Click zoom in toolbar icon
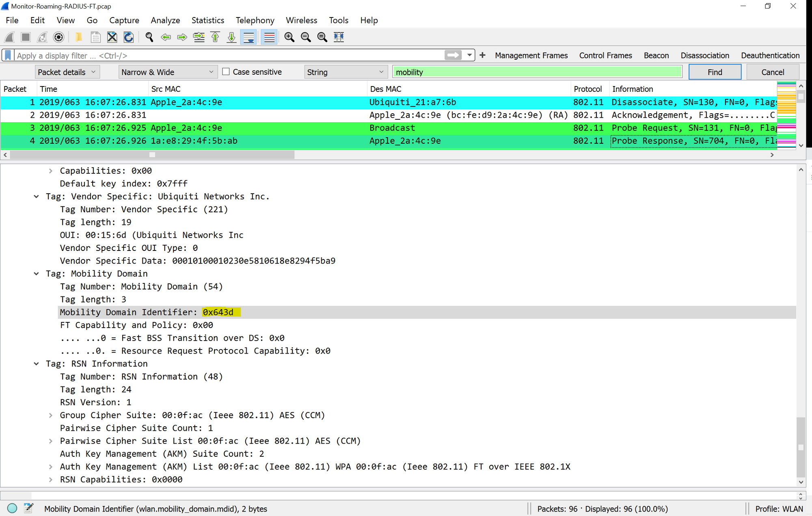 pyautogui.click(x=289, y=37)
